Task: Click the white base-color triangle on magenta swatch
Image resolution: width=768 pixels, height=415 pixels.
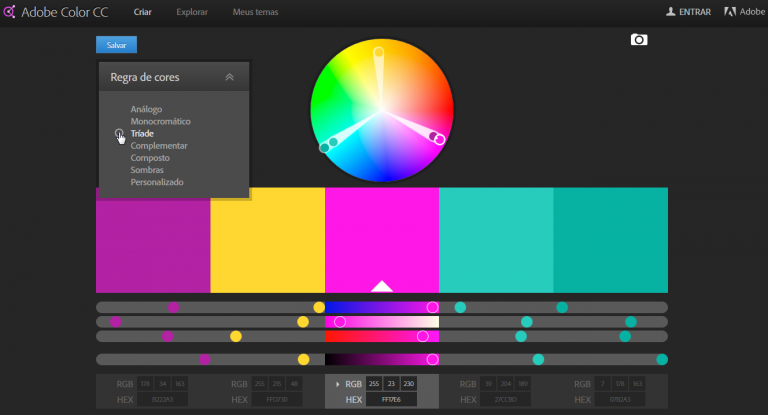Action: (382, 286)
